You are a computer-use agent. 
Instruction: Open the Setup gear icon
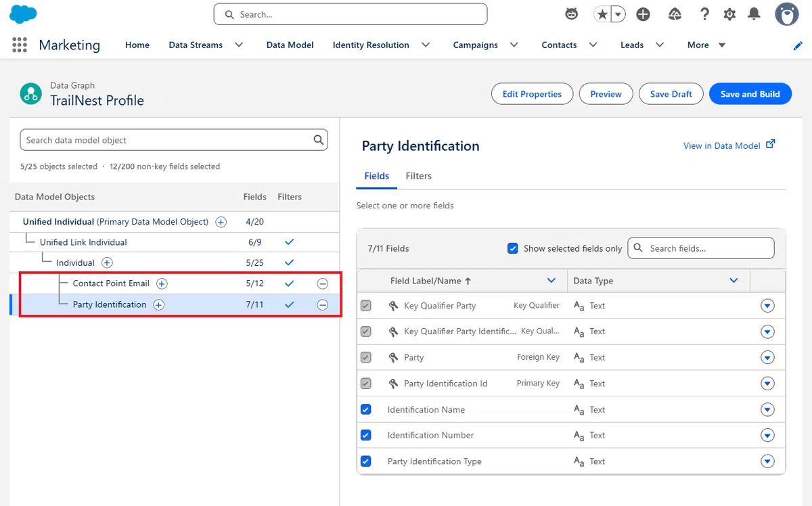(729, 14)
